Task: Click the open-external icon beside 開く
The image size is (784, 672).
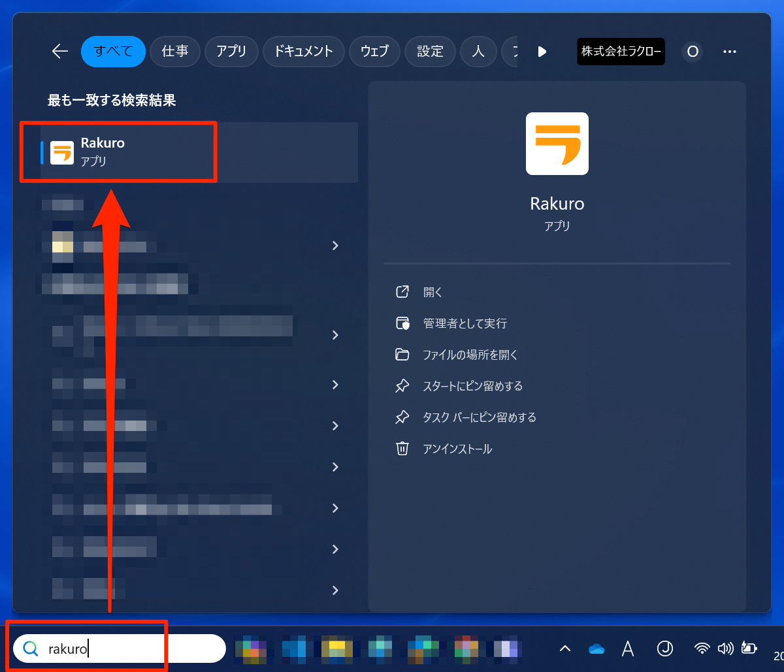Action: [402, 292]
